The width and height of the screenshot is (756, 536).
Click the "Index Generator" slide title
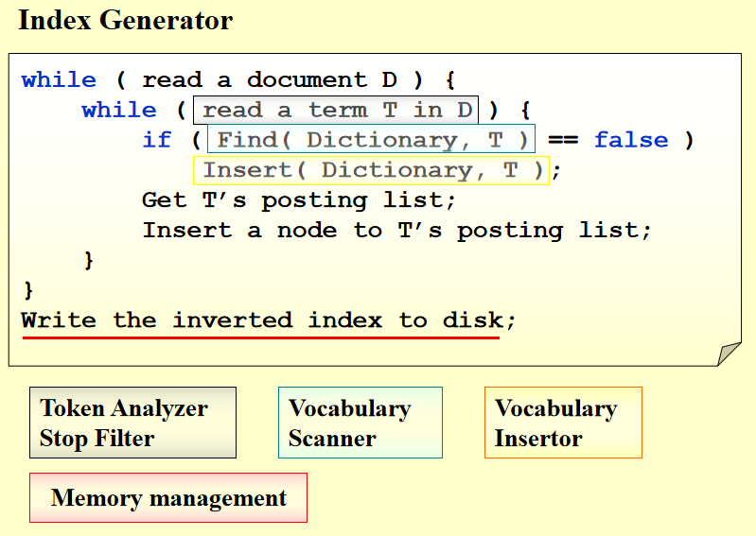tap(125, 20)
